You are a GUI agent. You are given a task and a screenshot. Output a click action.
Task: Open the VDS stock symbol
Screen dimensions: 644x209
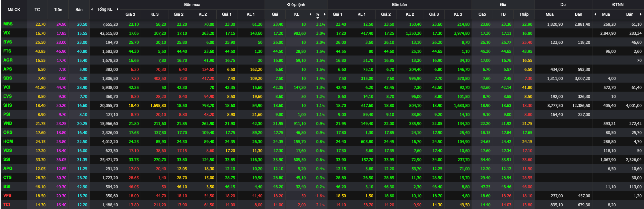7,150
